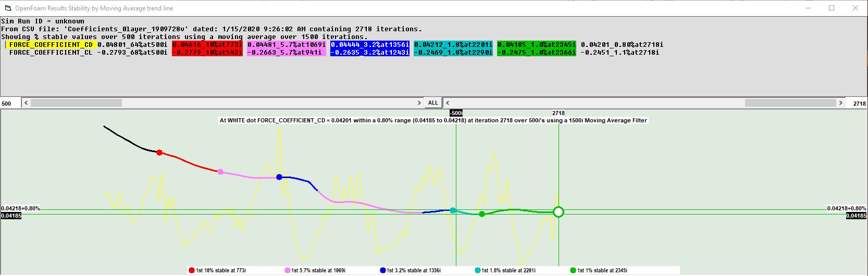Click blue cell 0.04444_3.2%at1356i

click(x=370, y=45)
